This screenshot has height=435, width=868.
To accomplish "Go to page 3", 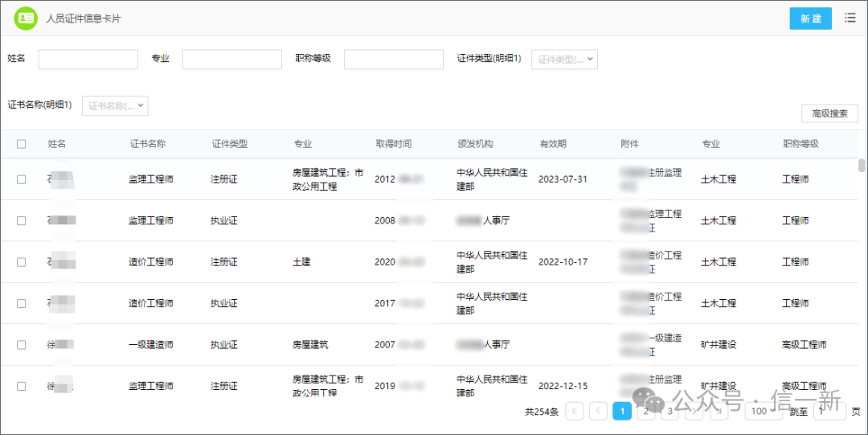I will 669,411.
